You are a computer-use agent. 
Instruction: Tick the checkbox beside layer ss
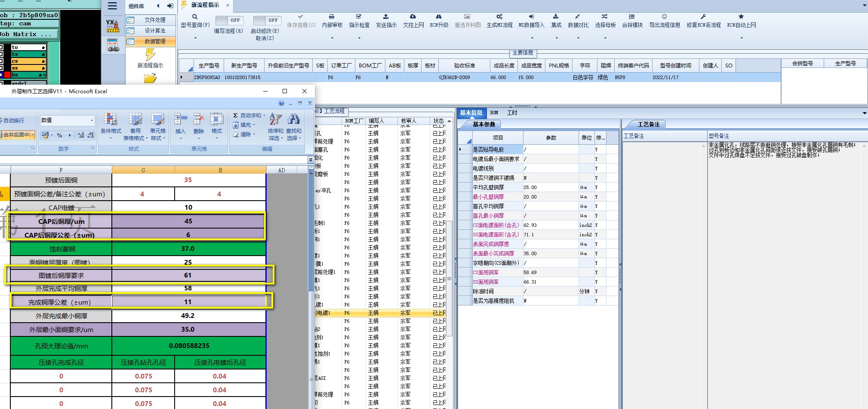[2, 68]
